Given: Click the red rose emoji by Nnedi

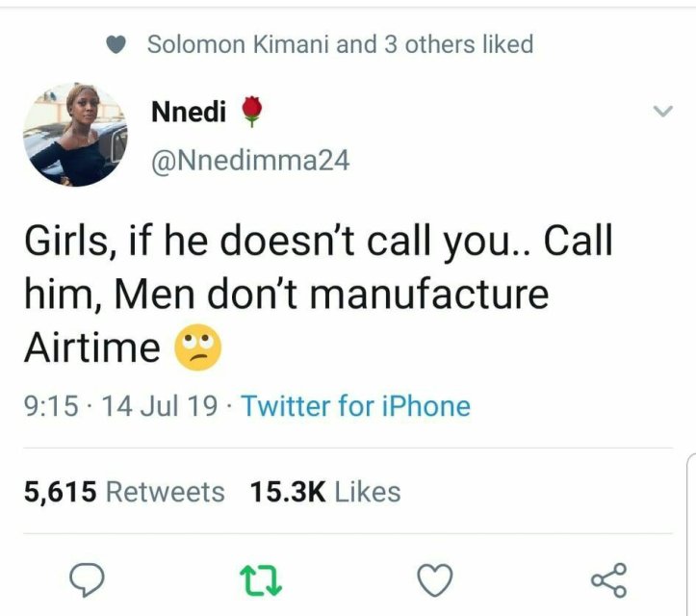Looking at the screenshot, I should point(251,113).
